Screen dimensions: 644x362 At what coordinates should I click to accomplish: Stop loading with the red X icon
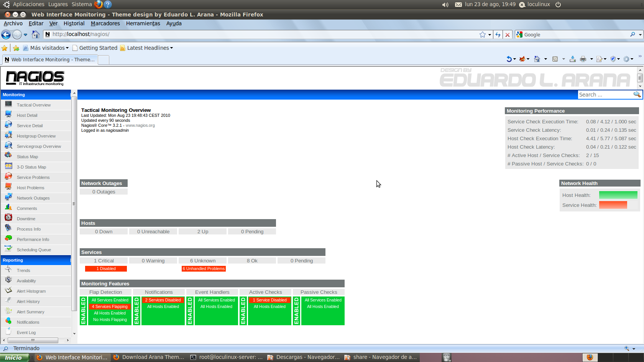pyautogui.click(x=508, y=34)
